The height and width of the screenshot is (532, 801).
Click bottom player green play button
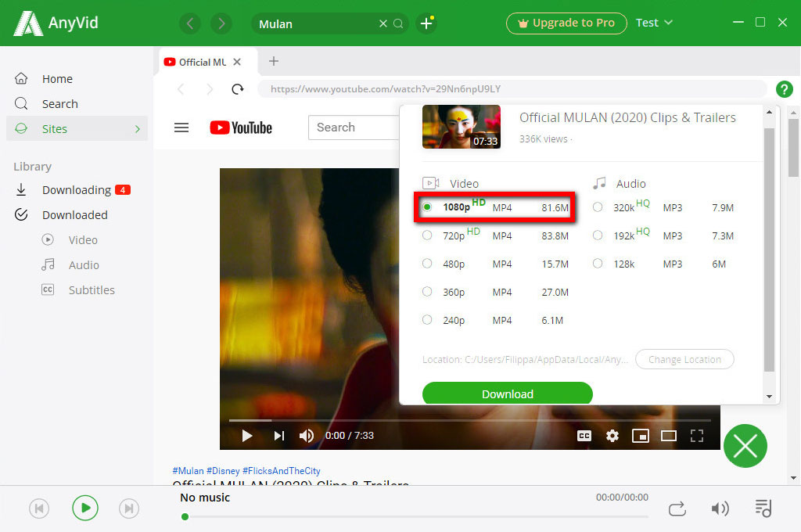click(x=84, y=508)
